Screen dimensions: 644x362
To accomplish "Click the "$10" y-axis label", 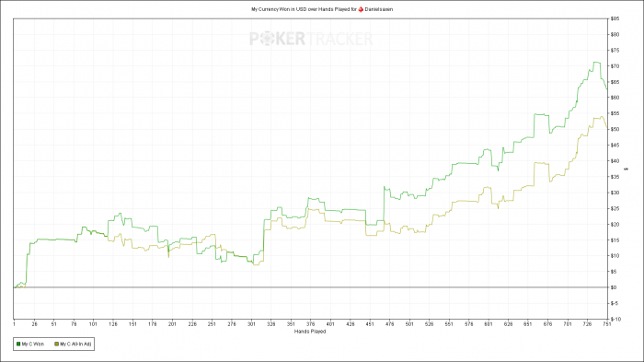I will [615, 256].
